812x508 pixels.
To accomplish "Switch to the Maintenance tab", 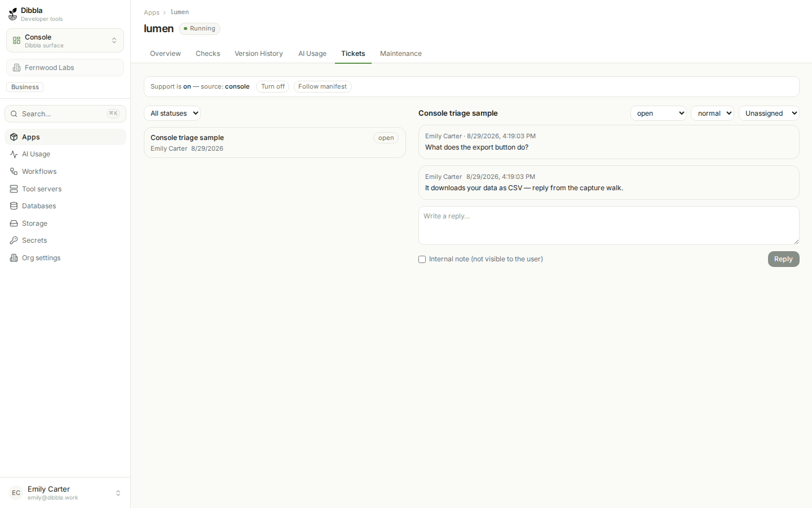I will (x=401, y=54).
